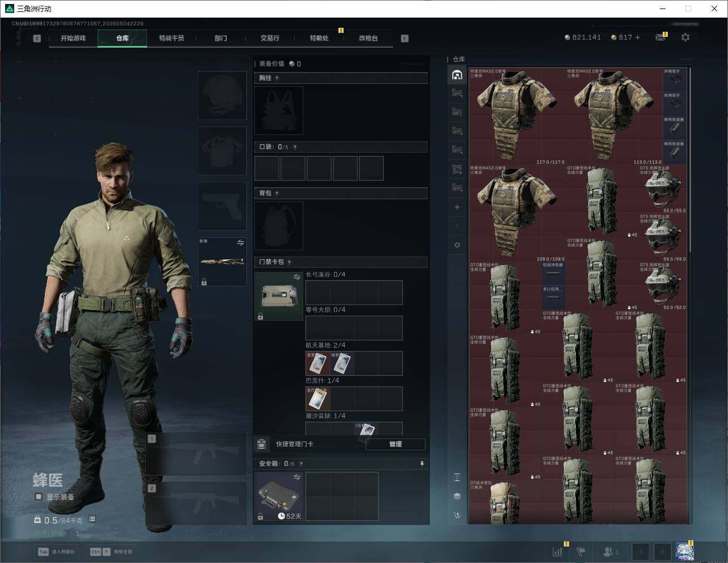Open weight details list icon
The width and height of the screenshot is (728, 563).
[x=92, y=519]
